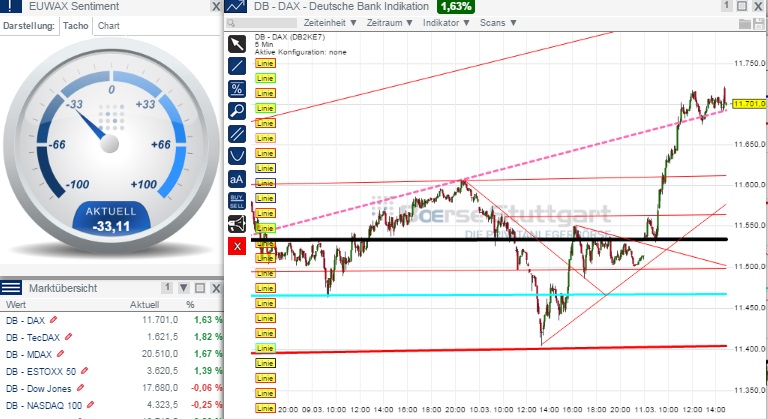Click the 1 button in Marktübersicht header
Image resolution: width=768 pixels, height=419 pixels.
tap(167, 287)
